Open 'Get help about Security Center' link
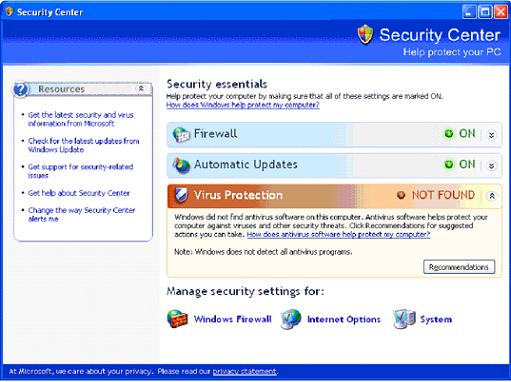This screenshot has width=511, height=382. (x=79, y=193)
